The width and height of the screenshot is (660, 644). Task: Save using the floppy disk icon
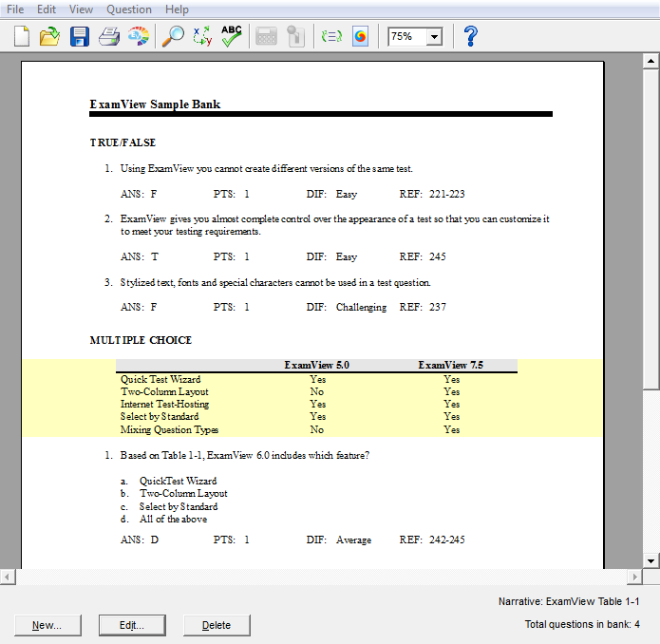pyautogui.click(x=80, y=36)
